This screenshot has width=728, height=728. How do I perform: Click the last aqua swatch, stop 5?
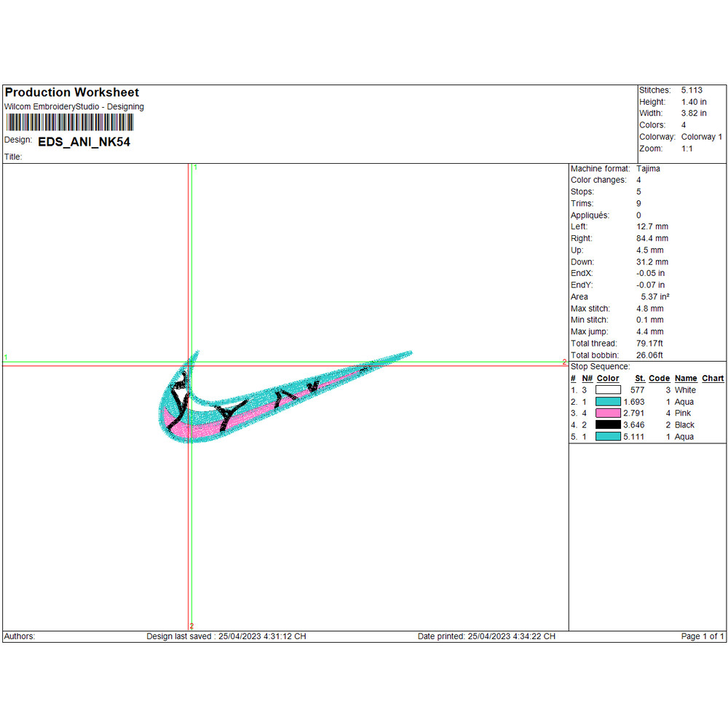point(608,437)
